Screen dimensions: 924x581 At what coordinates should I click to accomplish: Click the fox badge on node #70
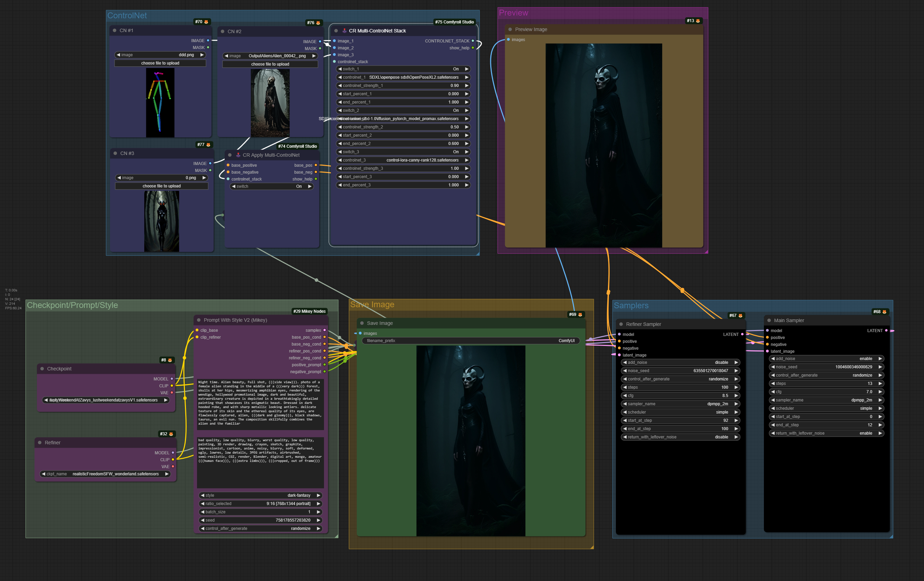pyautogui.click(x=206, y=22)
